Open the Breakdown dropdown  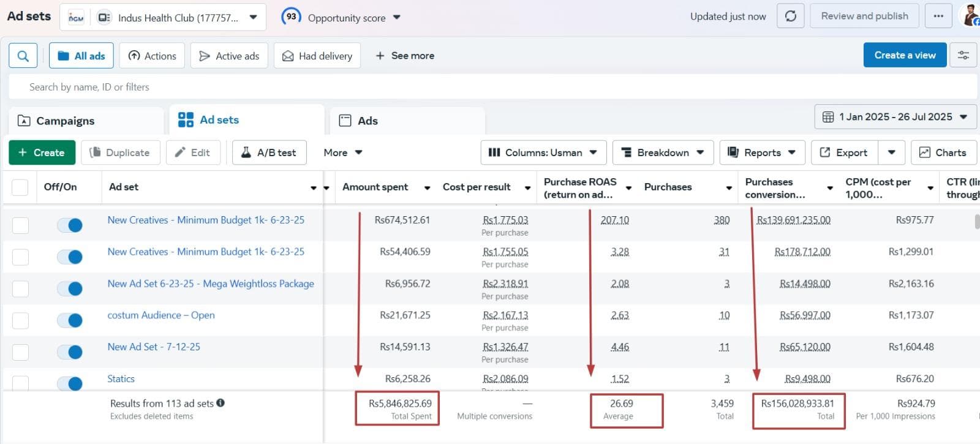click(x=663, y=152)
